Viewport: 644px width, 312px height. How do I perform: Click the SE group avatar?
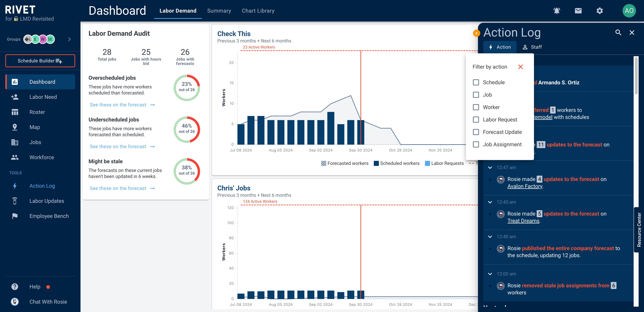[x=50, y=39]
